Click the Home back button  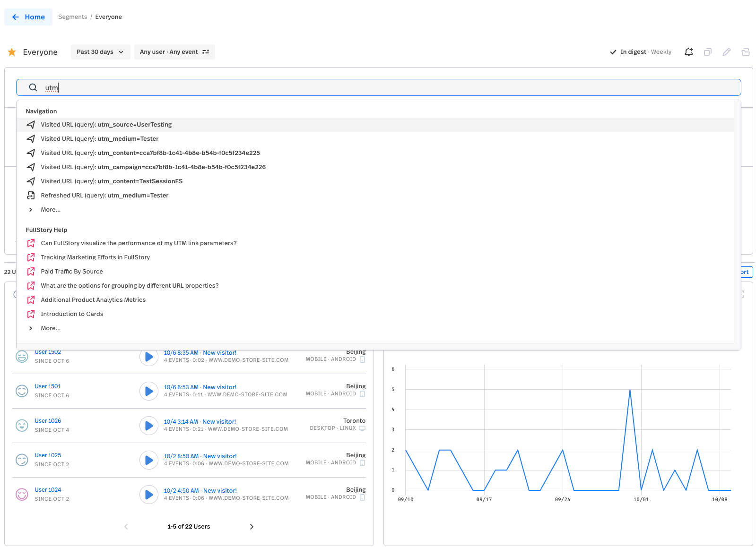tap(28, 17)
